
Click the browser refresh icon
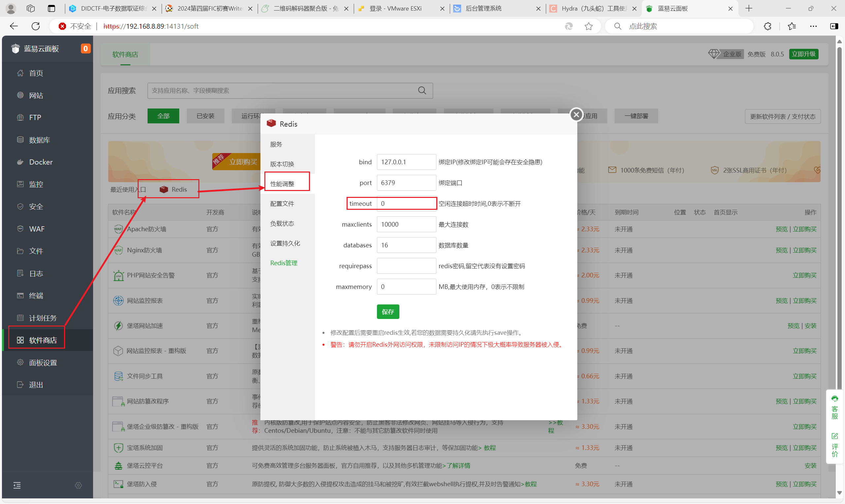pos(36,26)
